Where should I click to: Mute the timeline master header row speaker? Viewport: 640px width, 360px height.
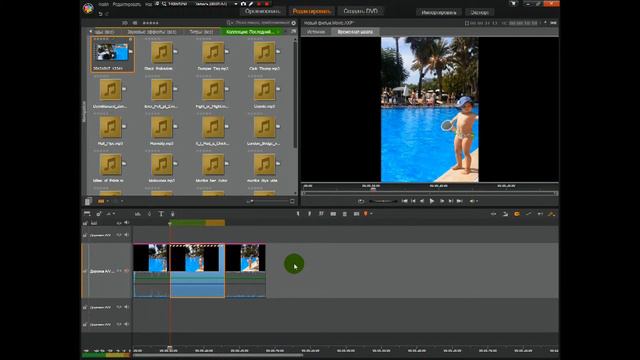click(x=126, y=223)
